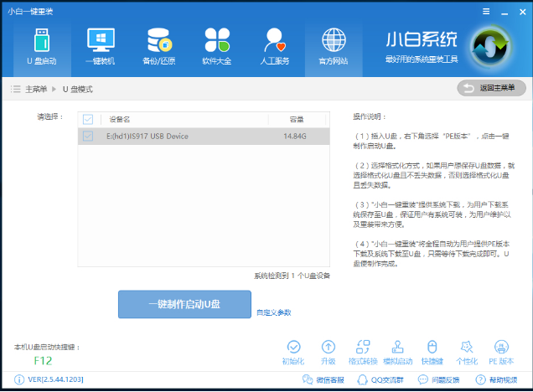Open the 格式转换 format conversion tool
This screenshot has width=533, height=392.
363,353
